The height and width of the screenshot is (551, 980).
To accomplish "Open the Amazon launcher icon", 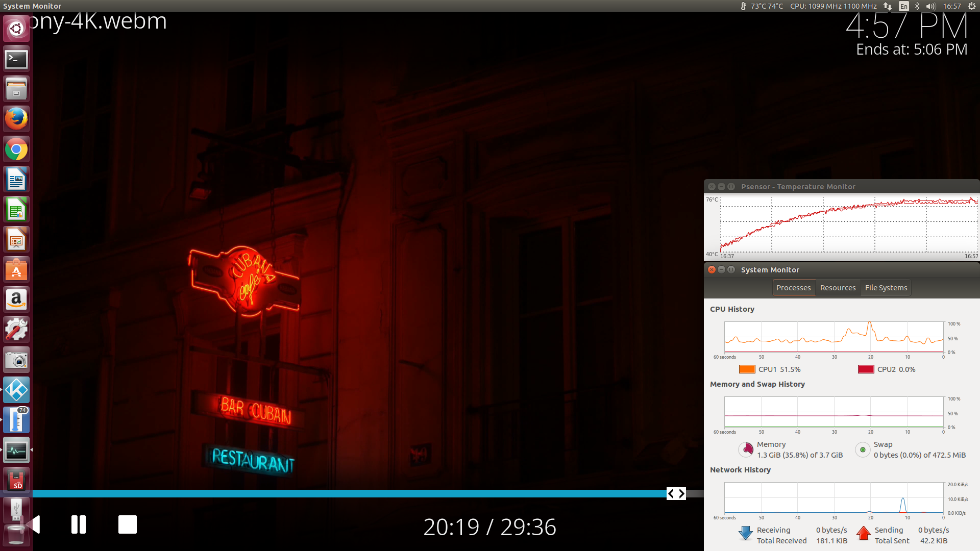I will 16,300.
